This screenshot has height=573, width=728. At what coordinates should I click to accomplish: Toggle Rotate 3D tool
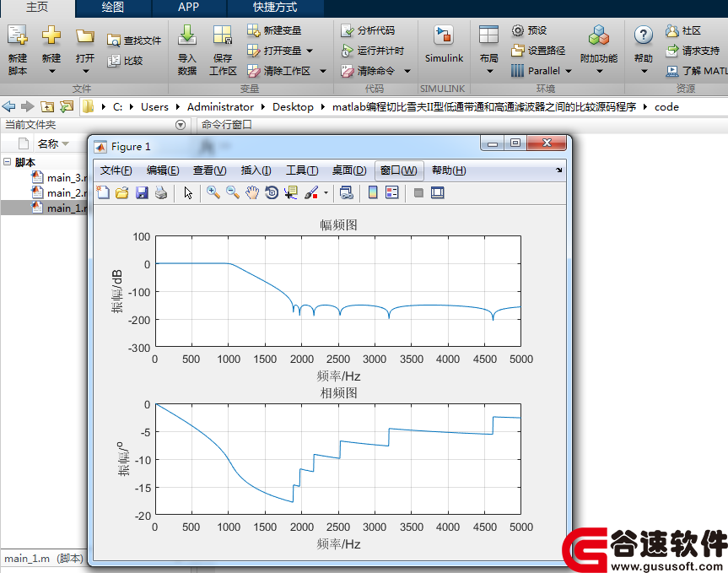click(x=272, y=192)
